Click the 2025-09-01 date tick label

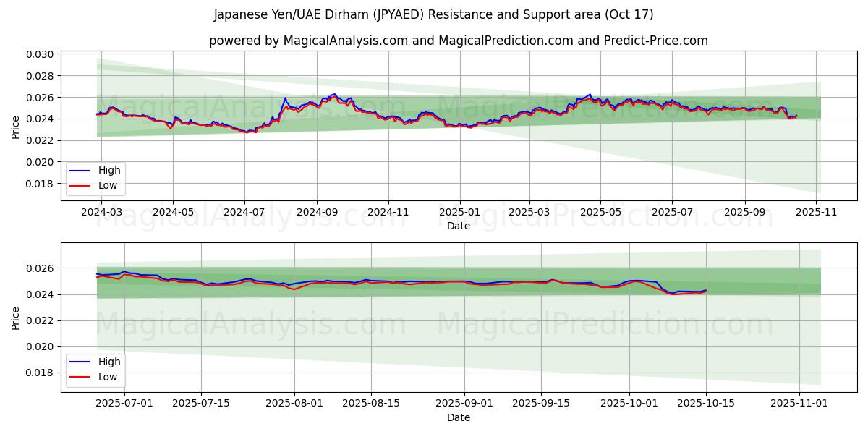coord(464,401)
